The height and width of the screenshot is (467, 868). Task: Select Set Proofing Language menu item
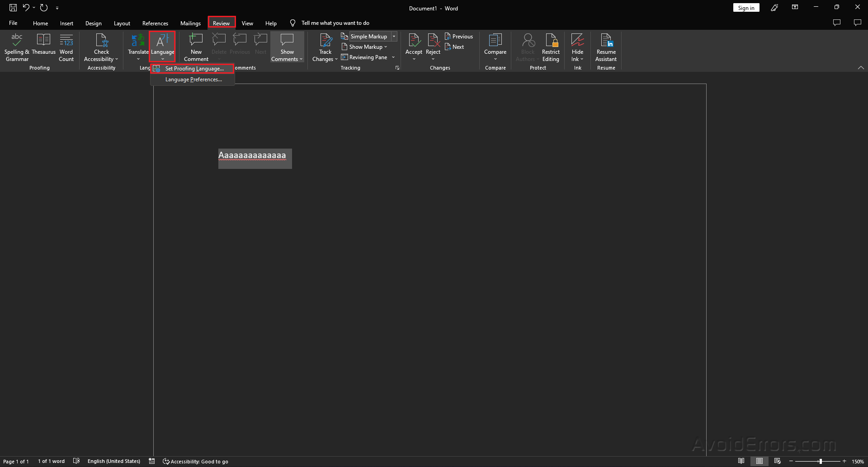(194, 69)
